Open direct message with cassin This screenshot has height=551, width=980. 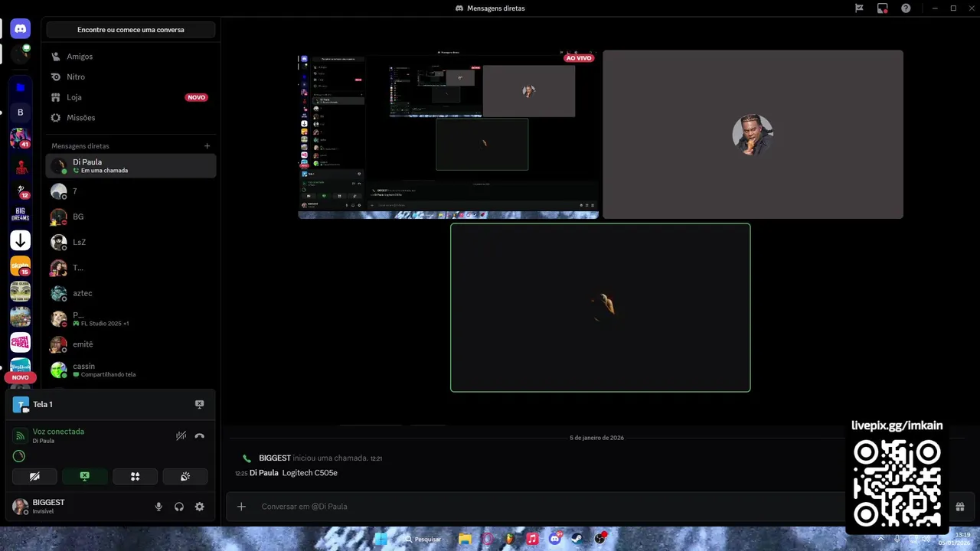point(131,370)
